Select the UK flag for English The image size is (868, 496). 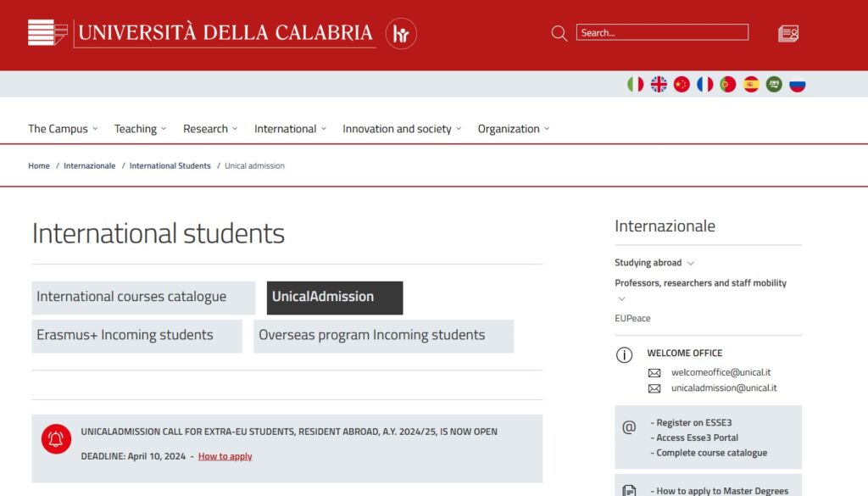point(659,84)
